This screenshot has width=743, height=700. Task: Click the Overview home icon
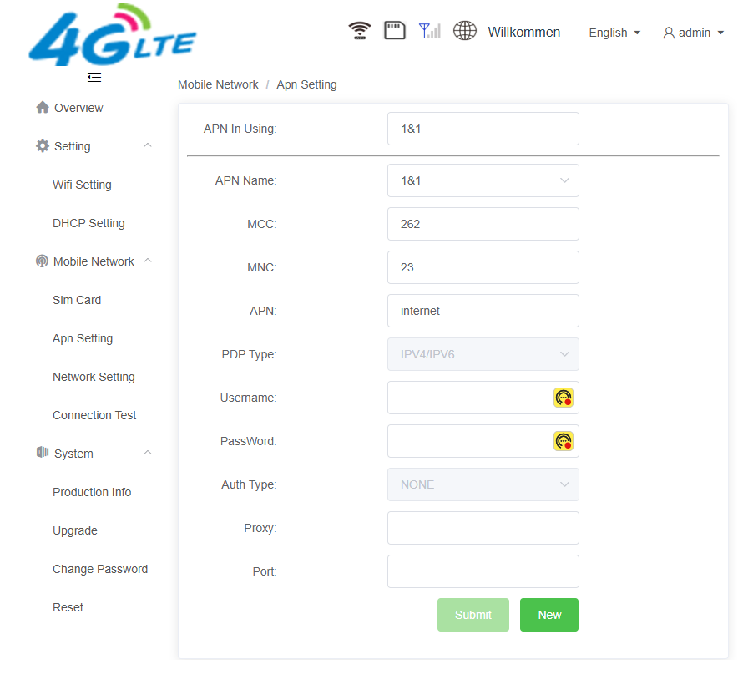click(x=43, y=107)
